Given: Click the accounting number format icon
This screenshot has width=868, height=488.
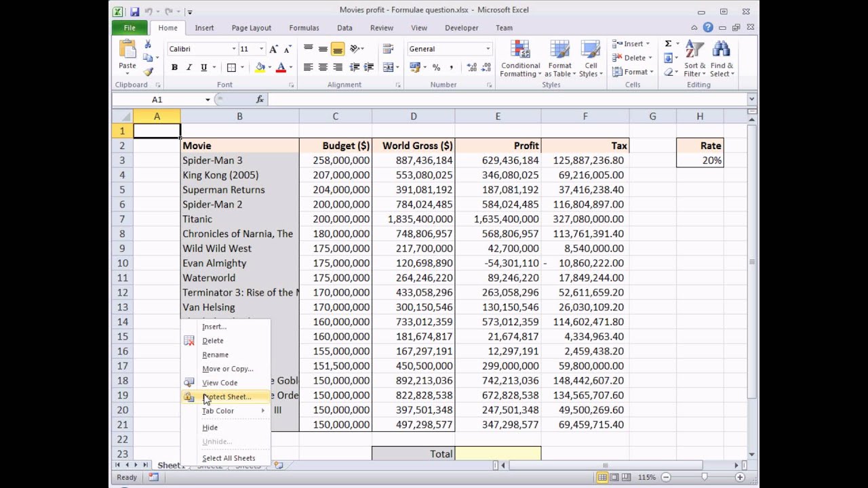Looking at the screenshot, I should point(414,67).
